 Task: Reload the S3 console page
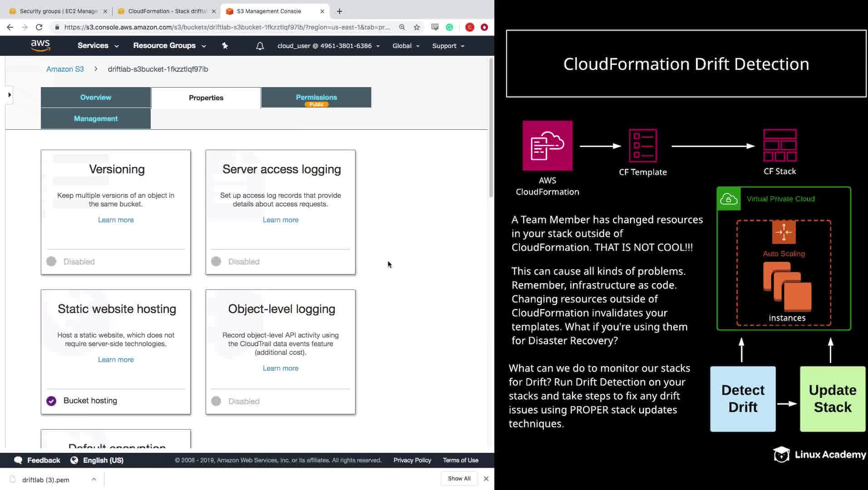[39, 27]
